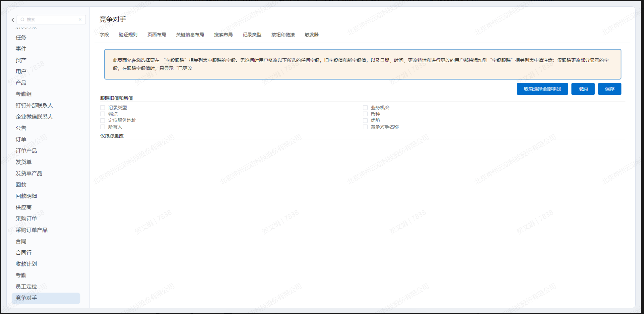
Task: Check the 币种 field checkbox
Action: click(x=365, y=114)
